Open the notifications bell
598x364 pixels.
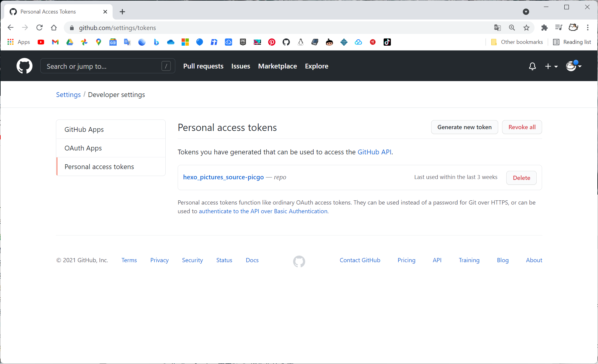532,66
